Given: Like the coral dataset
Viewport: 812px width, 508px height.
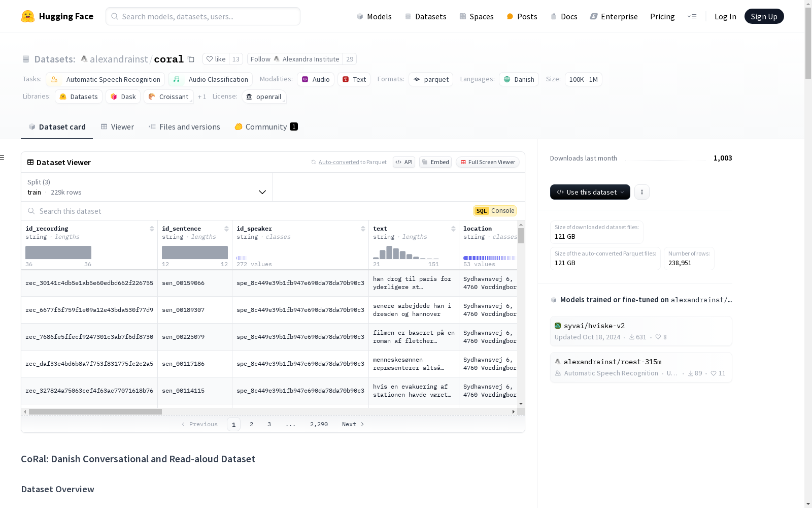Looking at the screenshot, I should tap(216, 59).
